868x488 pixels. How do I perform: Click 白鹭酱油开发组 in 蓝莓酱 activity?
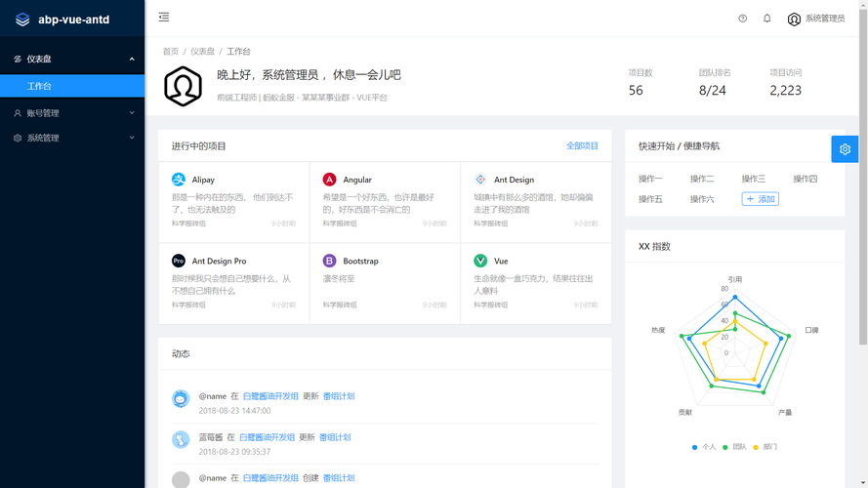click(x=267, y=437)
